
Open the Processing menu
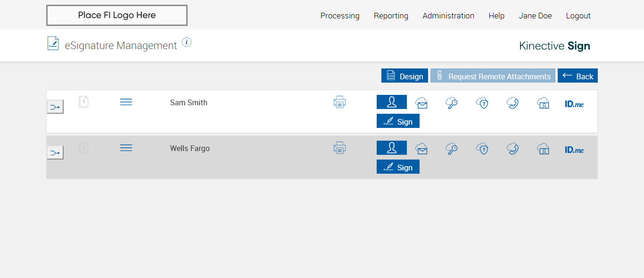(x=340, y=16)
